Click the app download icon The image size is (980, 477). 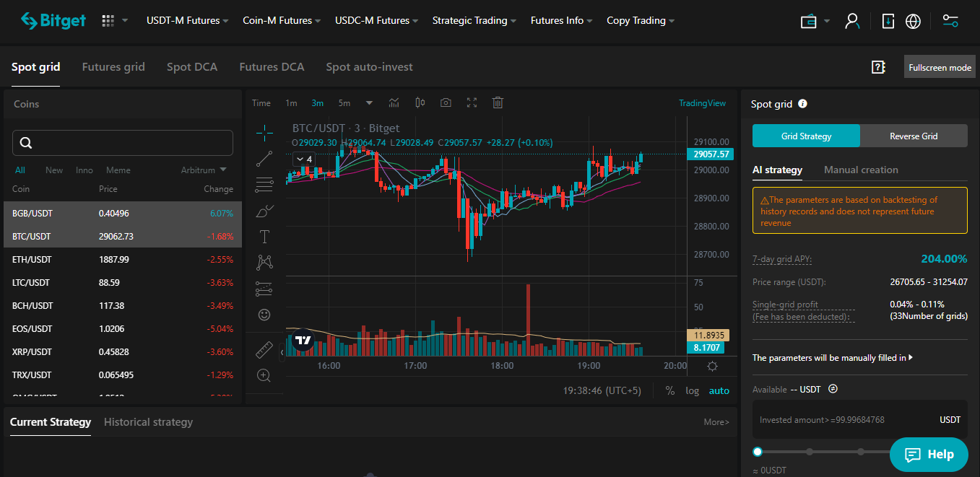coord(888,21)
